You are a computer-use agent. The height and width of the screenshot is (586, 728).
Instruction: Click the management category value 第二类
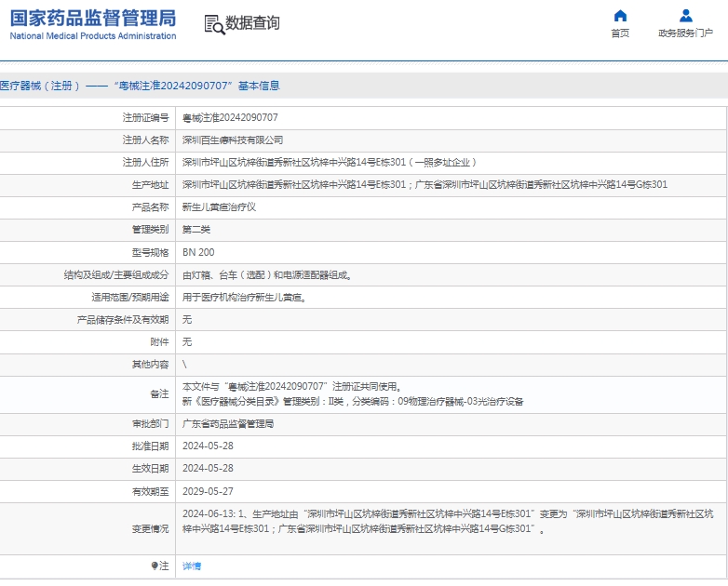[196, 229]
